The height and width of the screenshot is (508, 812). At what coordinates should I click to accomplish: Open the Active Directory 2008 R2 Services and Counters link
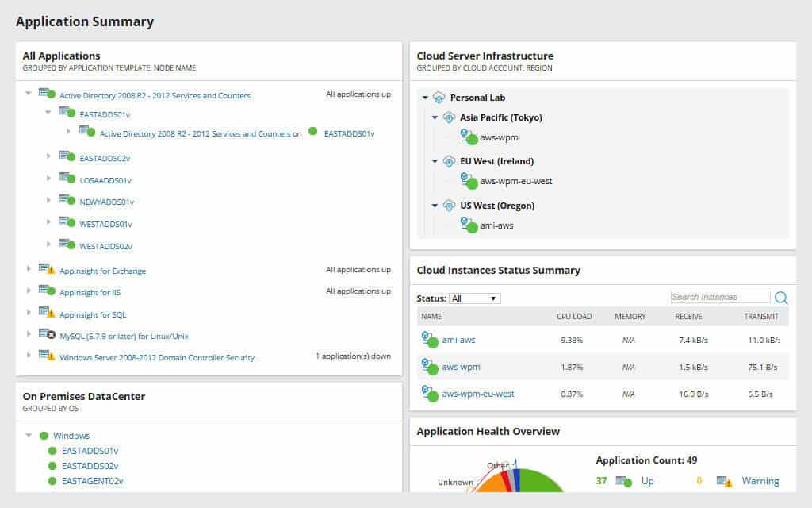[155, 96]
